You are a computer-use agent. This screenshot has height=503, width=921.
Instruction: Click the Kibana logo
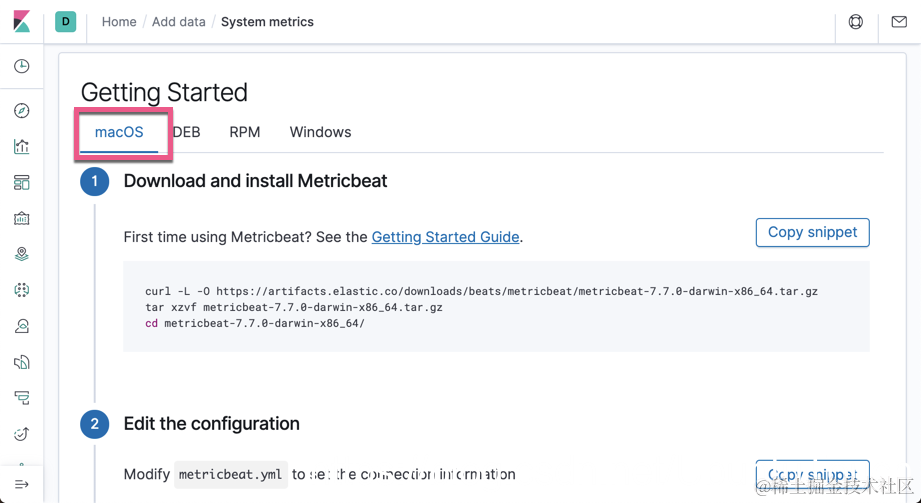[x=21, y=22]
